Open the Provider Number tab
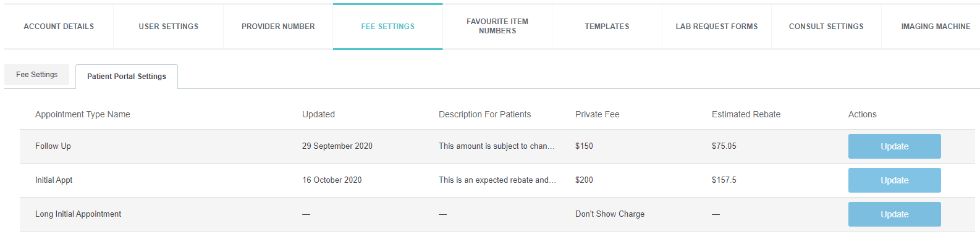980x234 pixels. (x=278, y=27)
